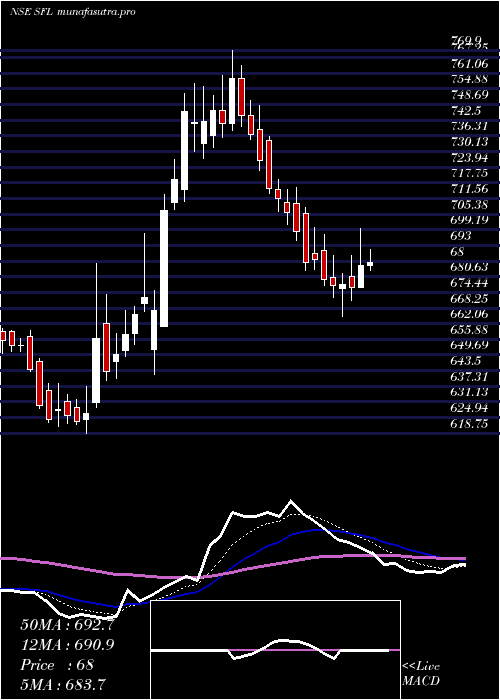Viewport: 500px width, 700px height.
Task: Select the 742.5 price axis label
Action: (x=466, y=110)
